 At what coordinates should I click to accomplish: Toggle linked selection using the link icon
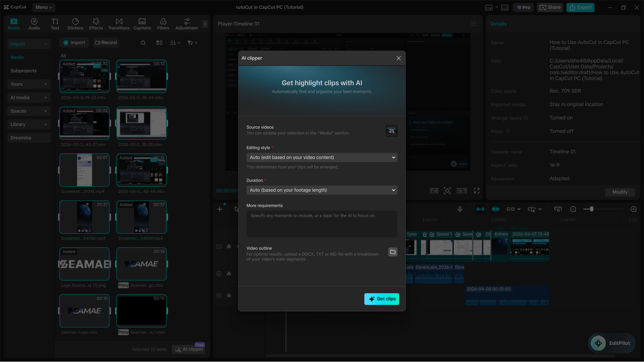click(x=510, y=209)
